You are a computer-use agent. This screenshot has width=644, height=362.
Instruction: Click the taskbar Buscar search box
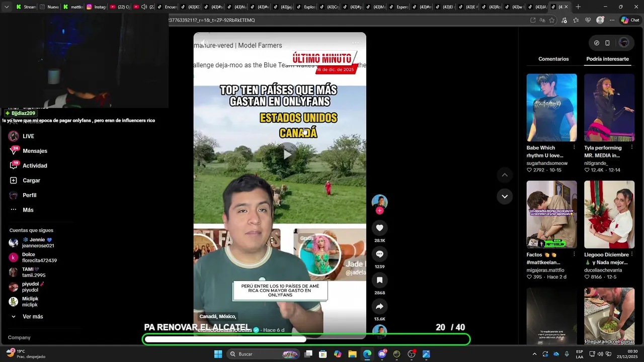tap(264, 354)
